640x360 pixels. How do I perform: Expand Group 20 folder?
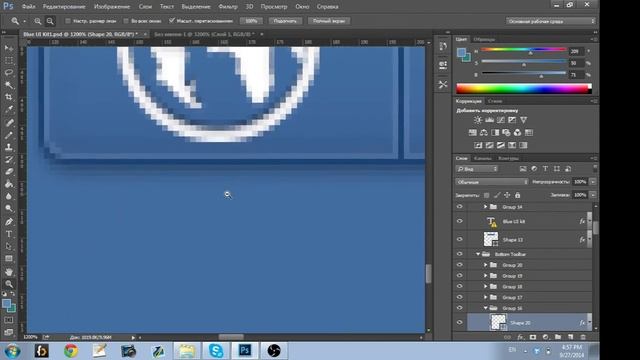(485, 265)
